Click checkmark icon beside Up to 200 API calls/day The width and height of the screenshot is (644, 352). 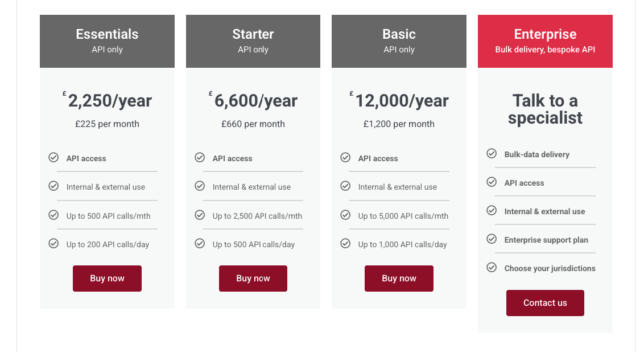tap(53, 243)
